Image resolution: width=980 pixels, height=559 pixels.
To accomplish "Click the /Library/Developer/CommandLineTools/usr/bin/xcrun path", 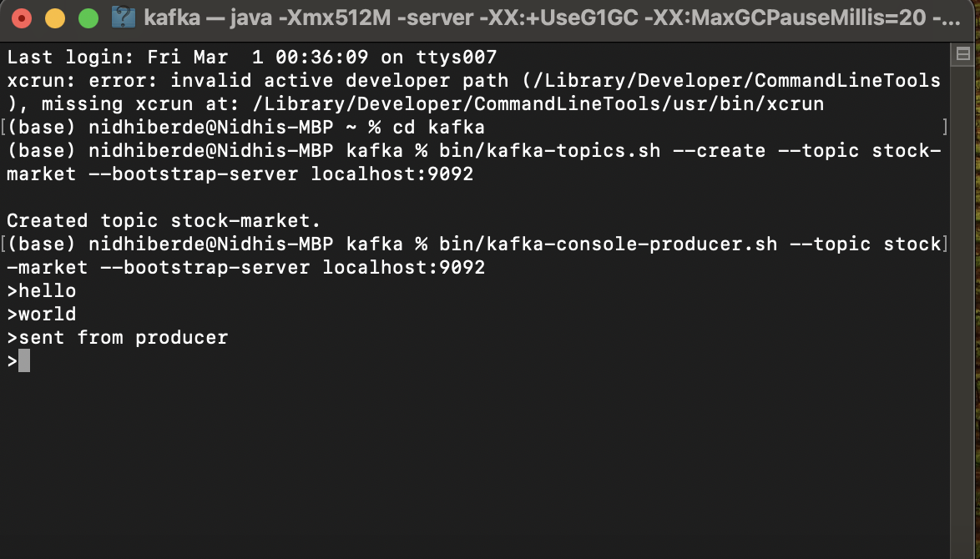I will (x=538, y=103).
